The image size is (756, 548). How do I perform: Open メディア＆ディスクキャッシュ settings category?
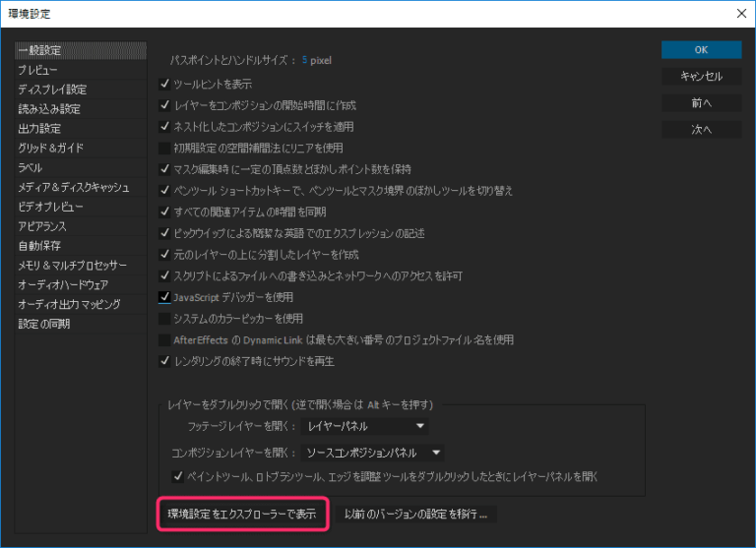click(73, 187)
